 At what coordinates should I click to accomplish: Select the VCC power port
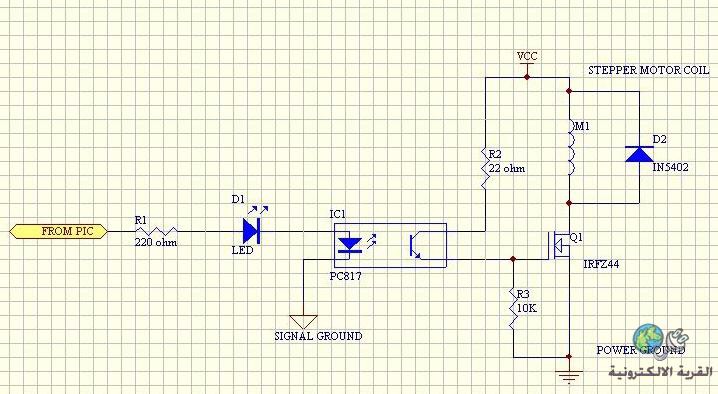(527, 63)
